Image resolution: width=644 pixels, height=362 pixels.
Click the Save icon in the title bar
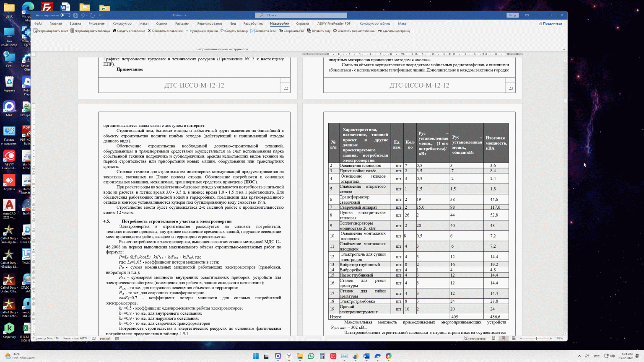(75, 16)
